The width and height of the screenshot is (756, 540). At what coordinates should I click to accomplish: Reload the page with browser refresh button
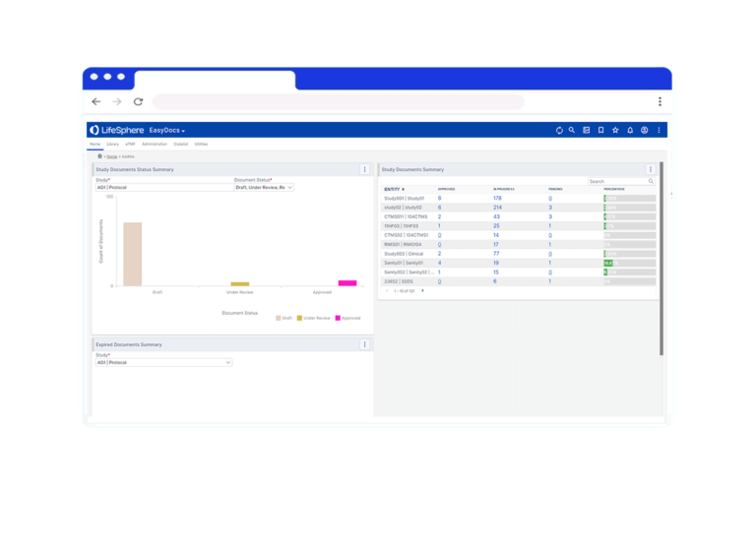point(138,101)
